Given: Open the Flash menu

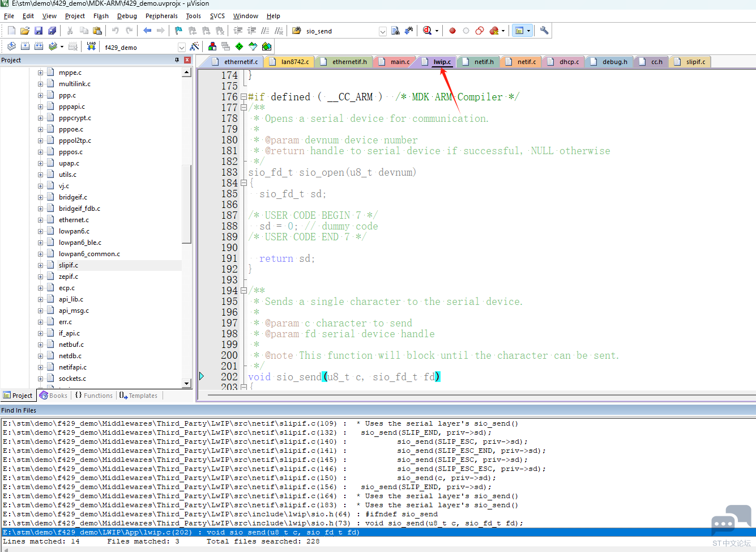Looking at the screenshot, I should (x=101, y=16).
